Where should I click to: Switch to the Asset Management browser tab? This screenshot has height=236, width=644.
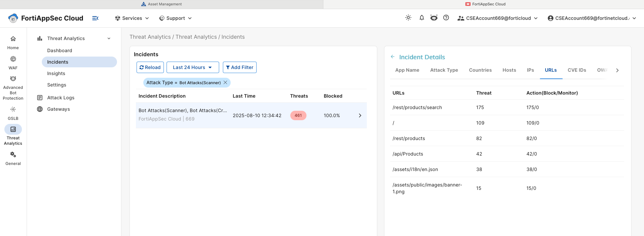coord(162,4)
